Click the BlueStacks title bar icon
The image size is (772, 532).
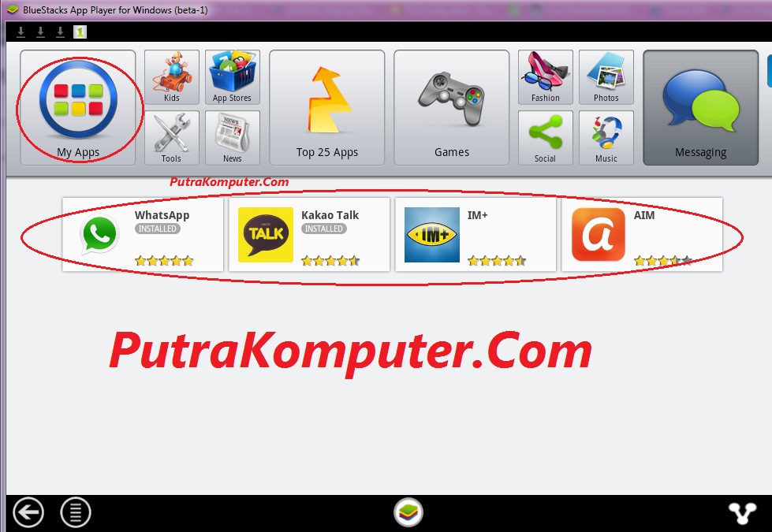tap(13, 9)
